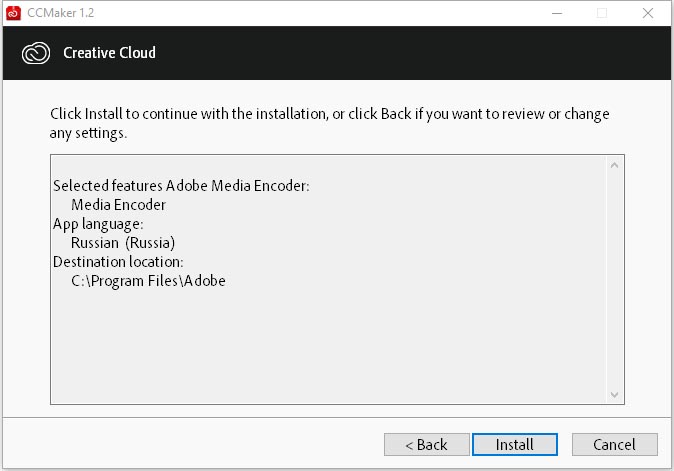The width and height of the screenshot is (674, 471).
Task: Cancel the installation
Action: coord(614,444)
